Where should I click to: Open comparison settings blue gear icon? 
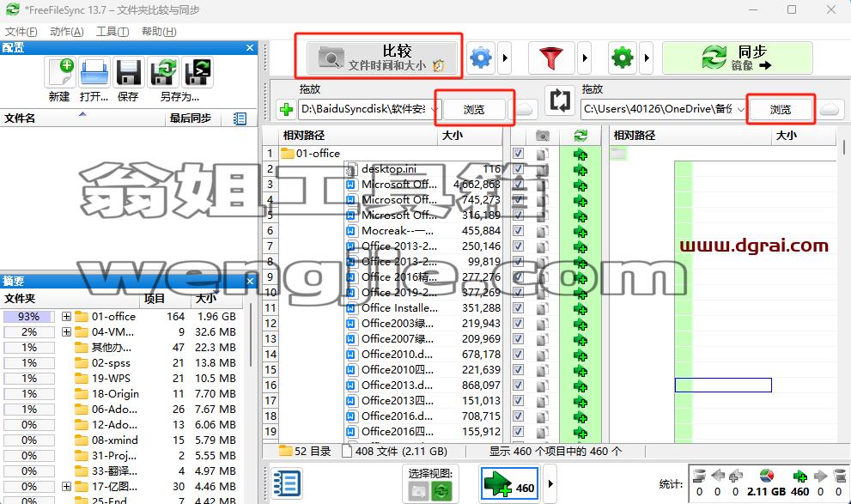pyautogui.click(x=481, y=58)
